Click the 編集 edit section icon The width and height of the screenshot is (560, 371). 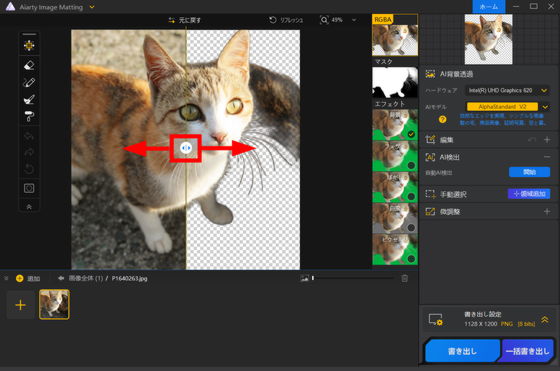(430, 140)
